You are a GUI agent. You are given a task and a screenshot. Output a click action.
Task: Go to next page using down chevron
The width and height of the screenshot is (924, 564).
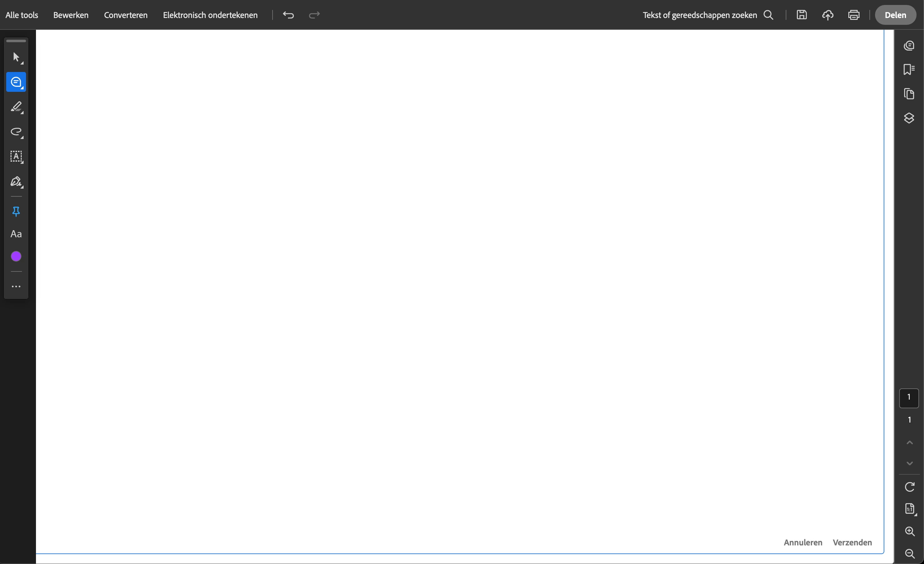(909, 463)
